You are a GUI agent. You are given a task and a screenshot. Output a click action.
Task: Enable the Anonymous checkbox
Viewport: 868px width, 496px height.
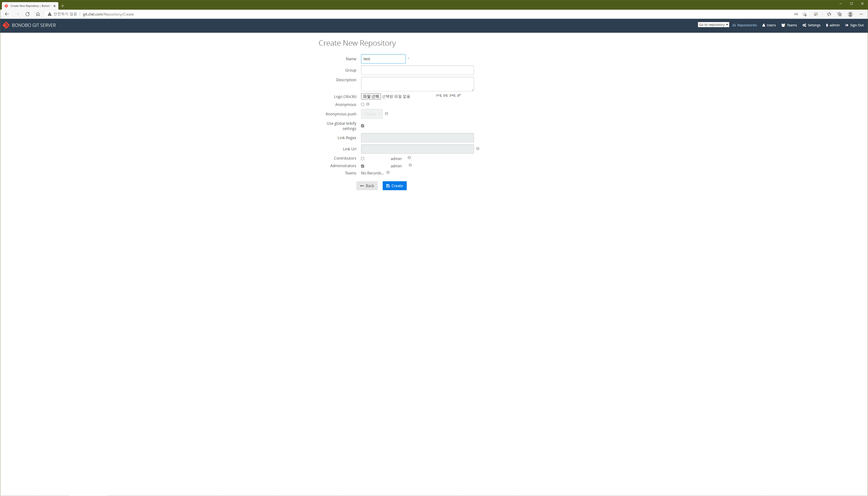click(x=363, y=105)
